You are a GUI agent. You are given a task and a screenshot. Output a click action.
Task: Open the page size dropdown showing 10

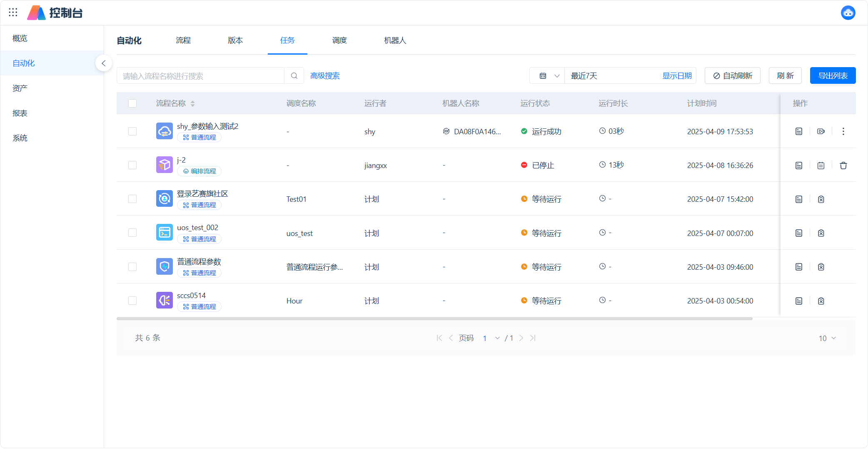tap(827, 338)
